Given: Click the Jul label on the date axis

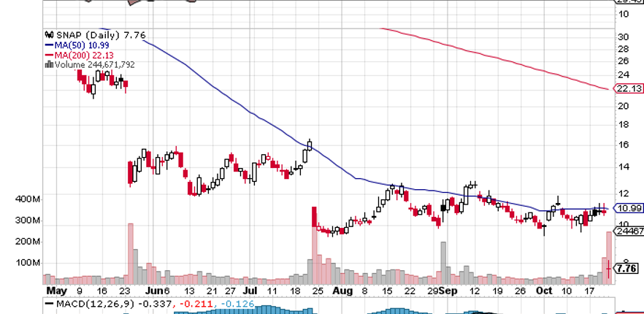Looking at the screenshot, I should point(249,291).
